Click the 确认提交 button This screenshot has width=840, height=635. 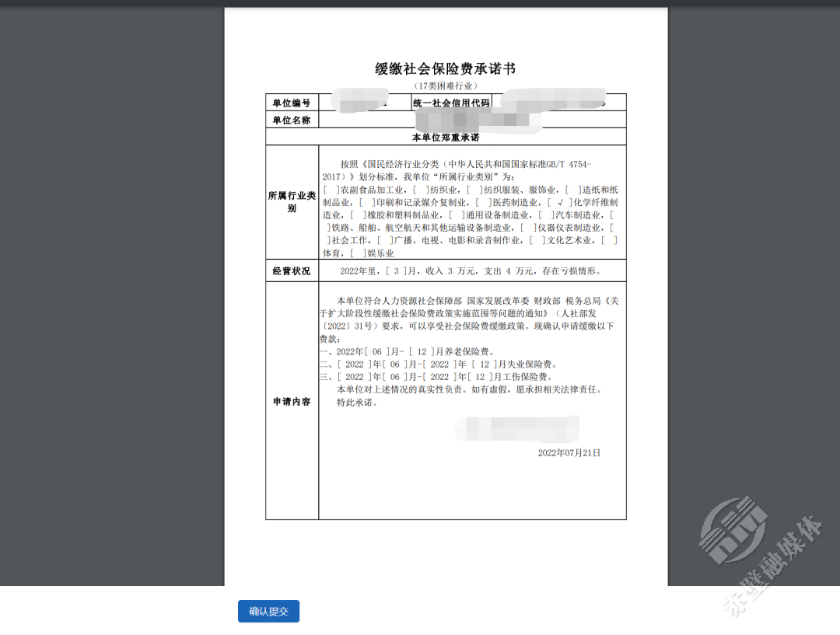tap(268, 612)
